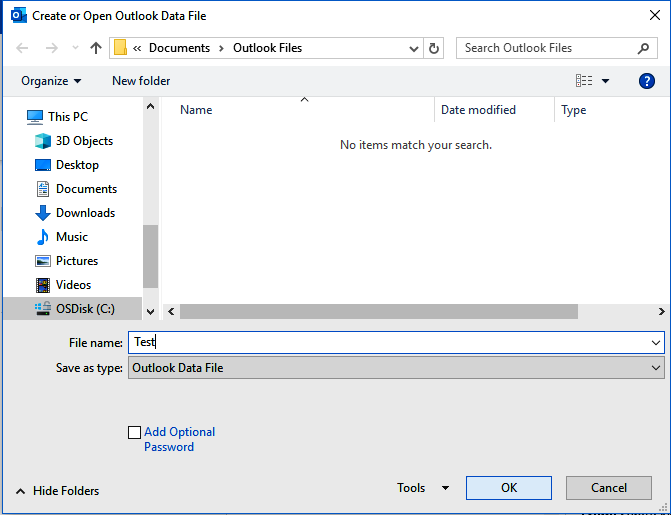
Task: Expand the chevron after Documents in the path
Action: click(221, 48)
